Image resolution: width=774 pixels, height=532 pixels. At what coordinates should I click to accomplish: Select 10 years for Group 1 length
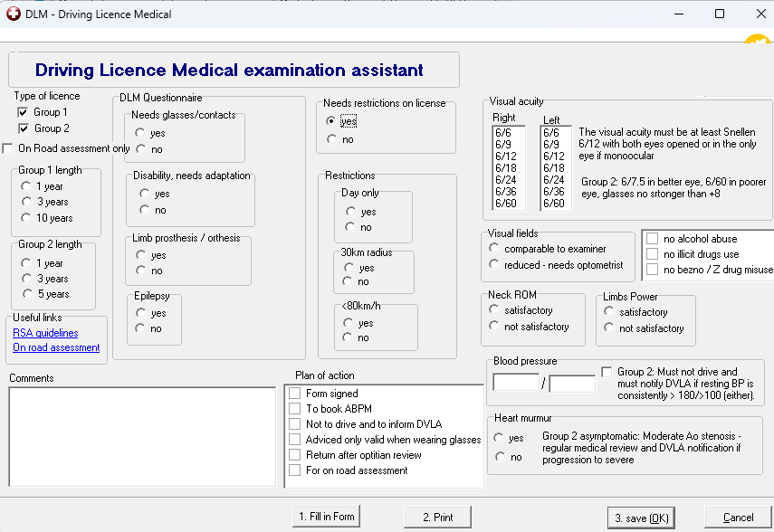(27, 218)
